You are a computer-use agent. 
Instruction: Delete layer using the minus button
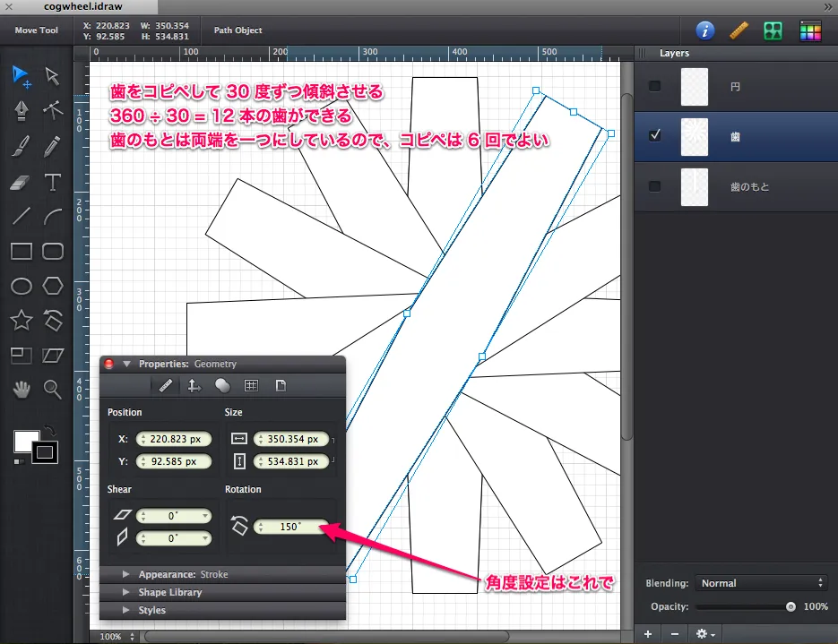(675, 634)
